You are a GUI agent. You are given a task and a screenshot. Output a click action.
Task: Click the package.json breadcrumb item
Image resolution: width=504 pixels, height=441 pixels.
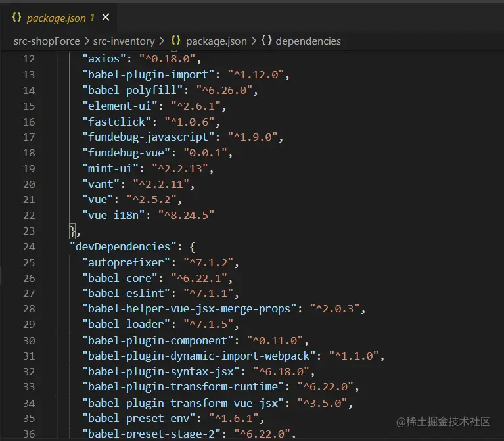pyautogui.click(x=216, y=41)
